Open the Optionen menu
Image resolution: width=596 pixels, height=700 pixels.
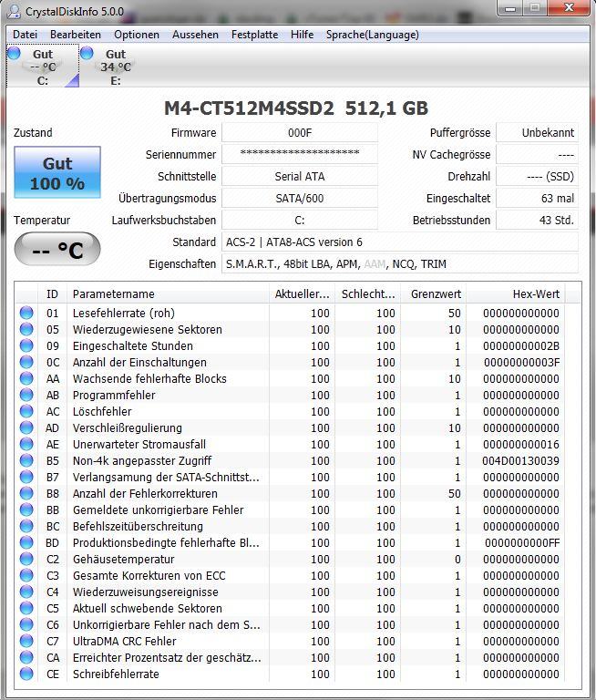(137, 35)
